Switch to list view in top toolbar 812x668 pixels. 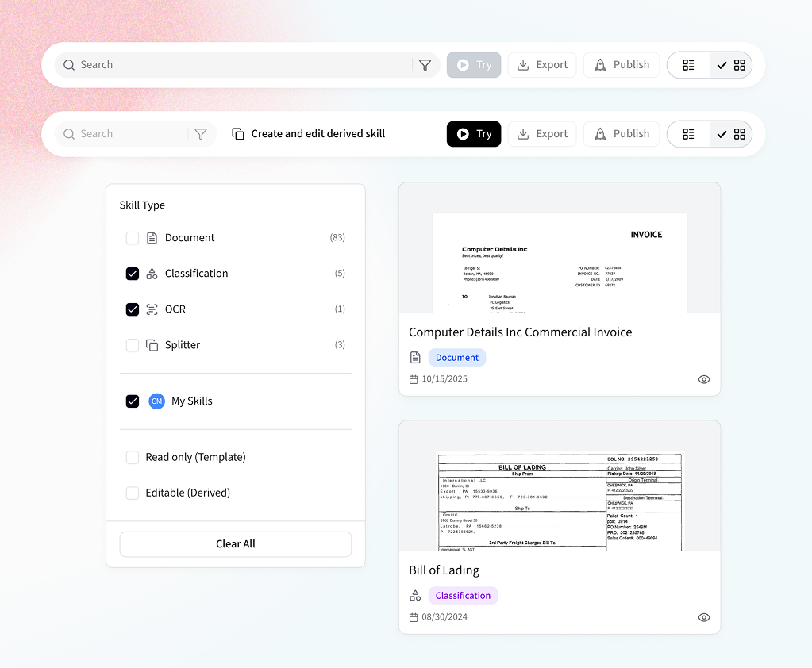[688, 65]
